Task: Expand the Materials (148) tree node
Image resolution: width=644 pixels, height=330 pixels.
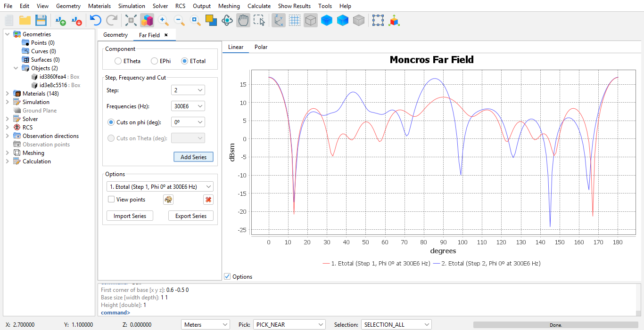Action: 8,94
